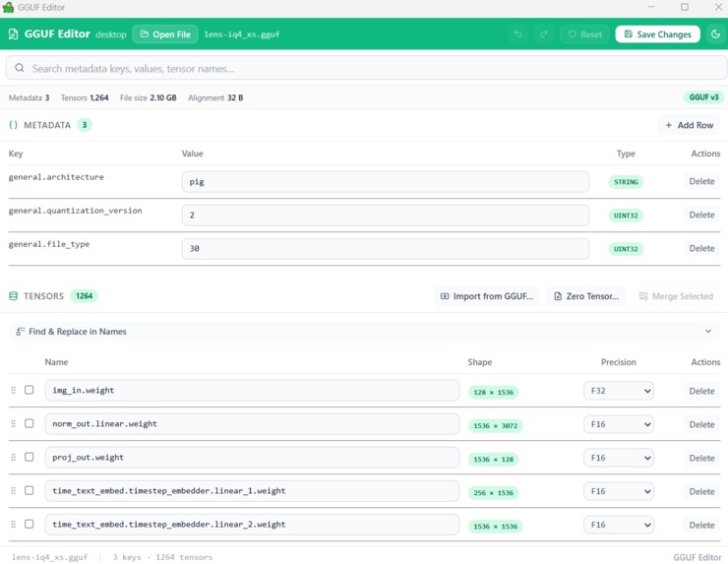
Task: Click Zero Tensor button
Action: [586, 296]
